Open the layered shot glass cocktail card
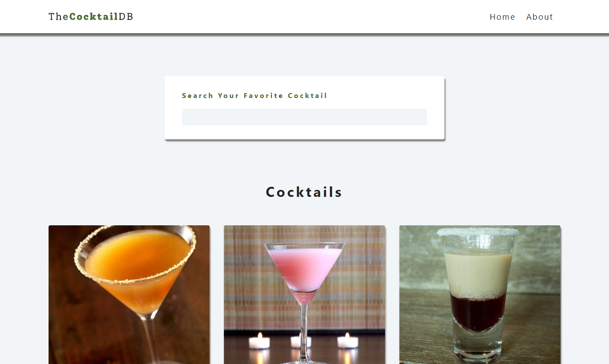The width and height of the screenshot is (609, 364). click(x=480, y=294)
